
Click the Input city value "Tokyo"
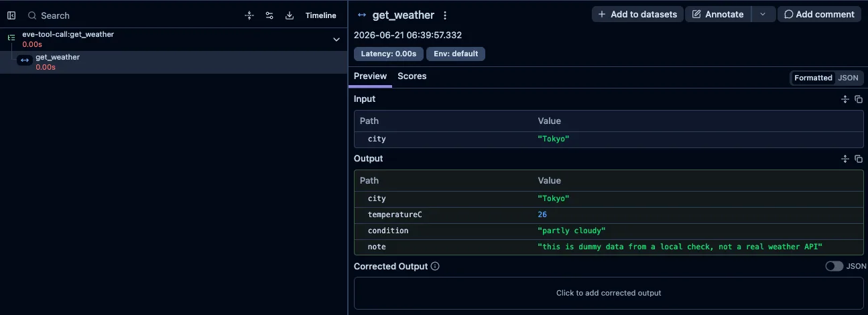tap(554, 139)
